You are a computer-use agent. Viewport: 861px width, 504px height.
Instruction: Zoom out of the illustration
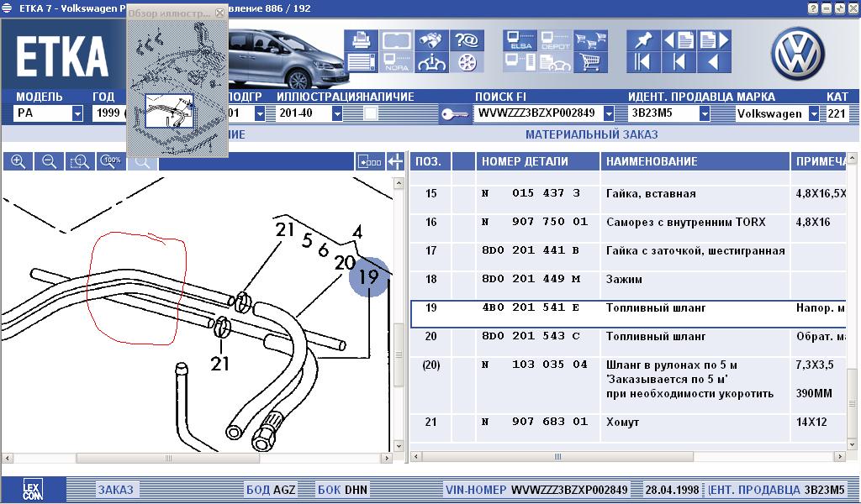tap(49, 161)
